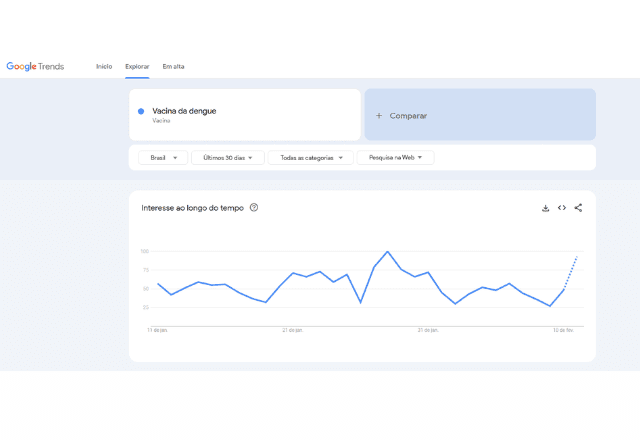Screen dimensions: 640x440
Task: Click the 75 y-axis label
Action: tap(146, 270)
